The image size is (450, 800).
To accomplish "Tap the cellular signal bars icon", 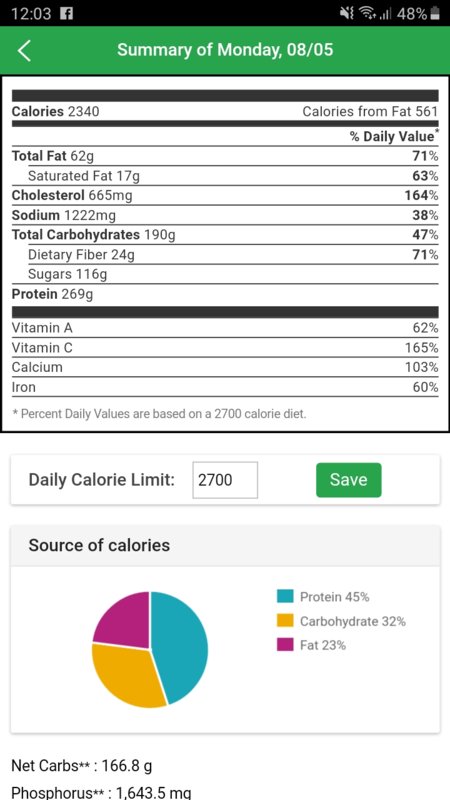I will pyautogui.click(x=384, y=14).
